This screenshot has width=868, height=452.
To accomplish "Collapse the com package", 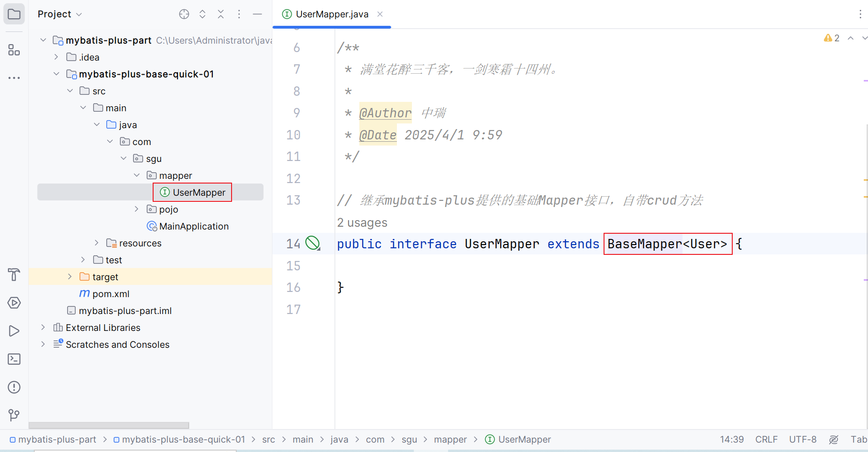I will [110, 142].
